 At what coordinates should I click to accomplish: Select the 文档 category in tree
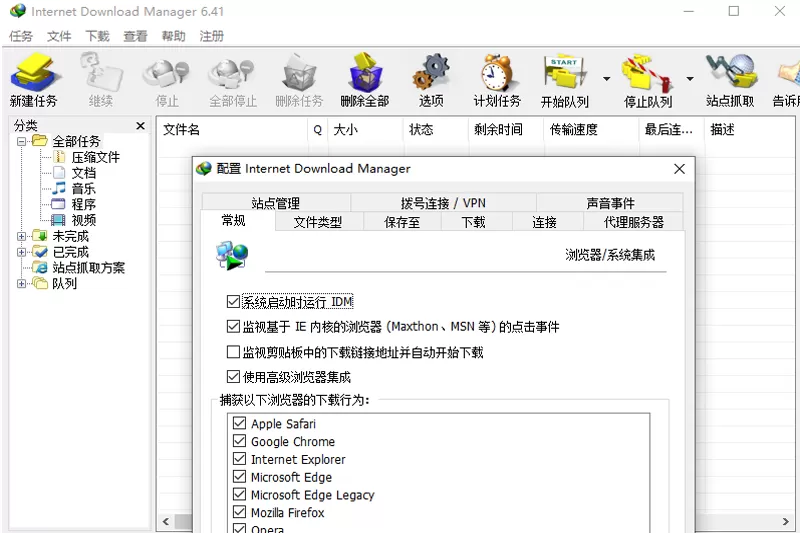tap(84, 173)
